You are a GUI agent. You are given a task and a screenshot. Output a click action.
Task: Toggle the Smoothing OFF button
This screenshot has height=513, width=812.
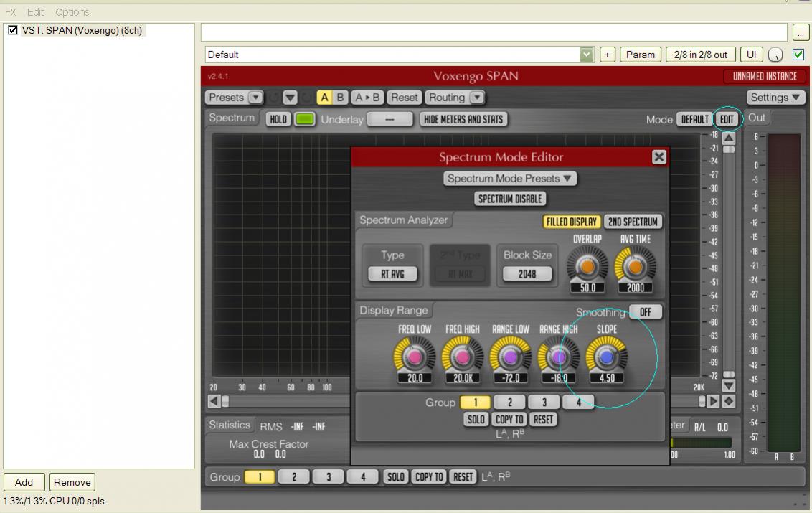646,312
